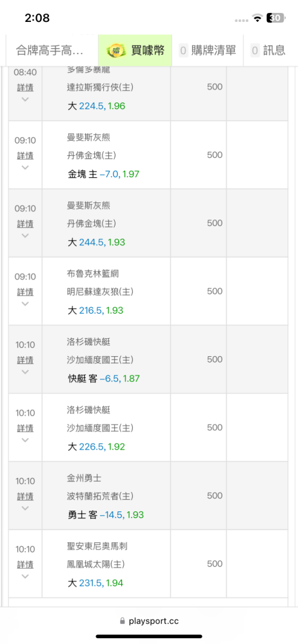298x644 pixels.
Task: Expand chevron under 08:40 Dallas game
Action: (x=25, y=99)
